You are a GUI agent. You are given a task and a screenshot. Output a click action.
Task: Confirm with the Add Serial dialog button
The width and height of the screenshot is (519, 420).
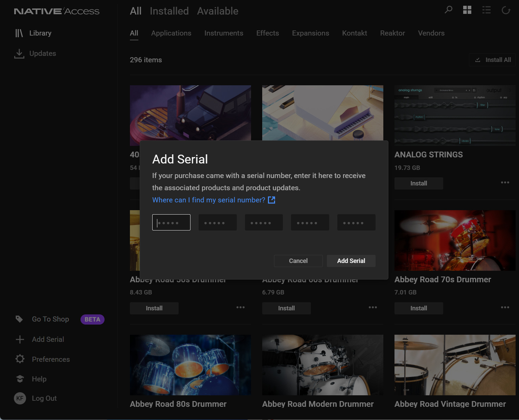coord(351,261)
